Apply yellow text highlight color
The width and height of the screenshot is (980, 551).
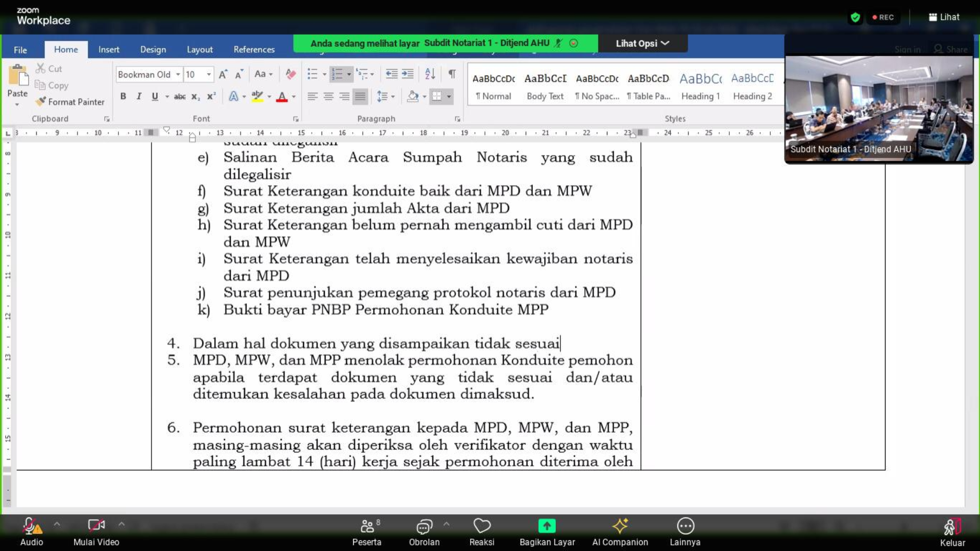257,96
